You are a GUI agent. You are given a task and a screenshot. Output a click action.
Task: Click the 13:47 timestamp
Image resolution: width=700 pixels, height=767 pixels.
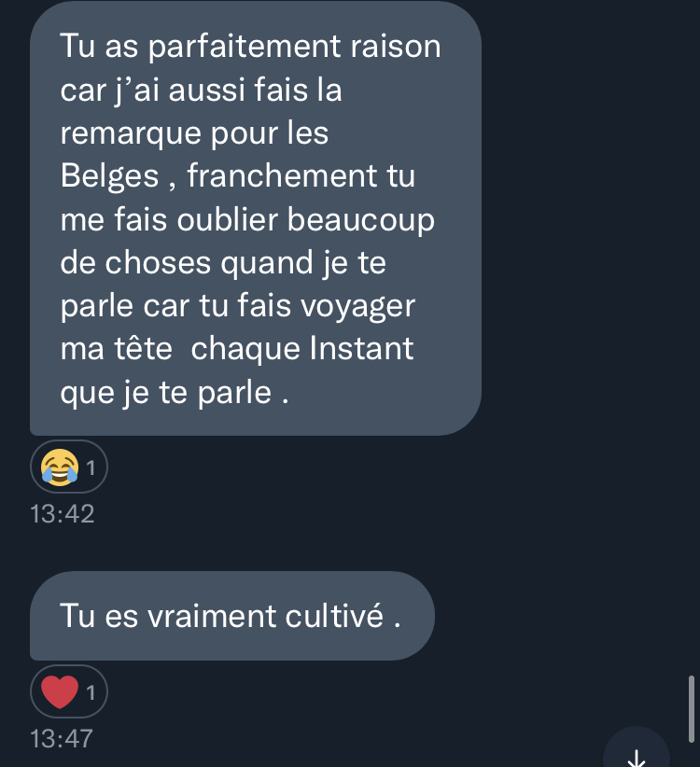pos(62,738)
